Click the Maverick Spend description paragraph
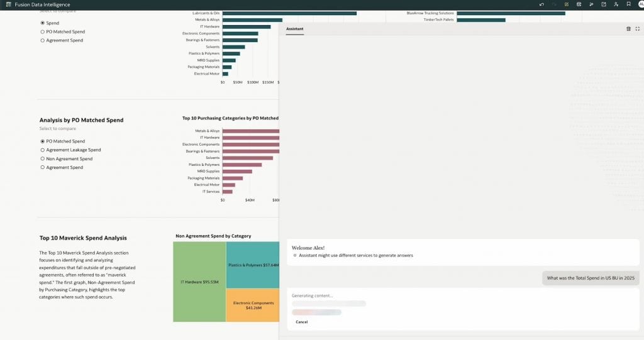 click(87, 275)
